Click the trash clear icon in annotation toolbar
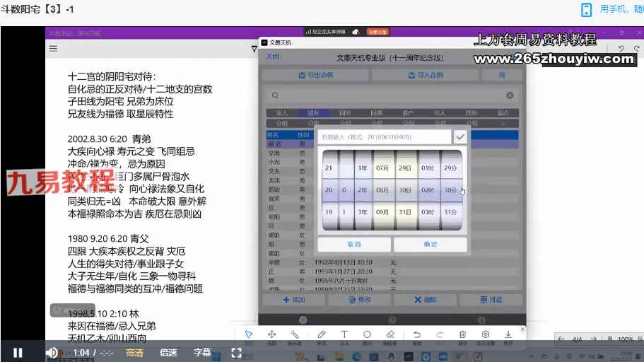 [462, 334]
